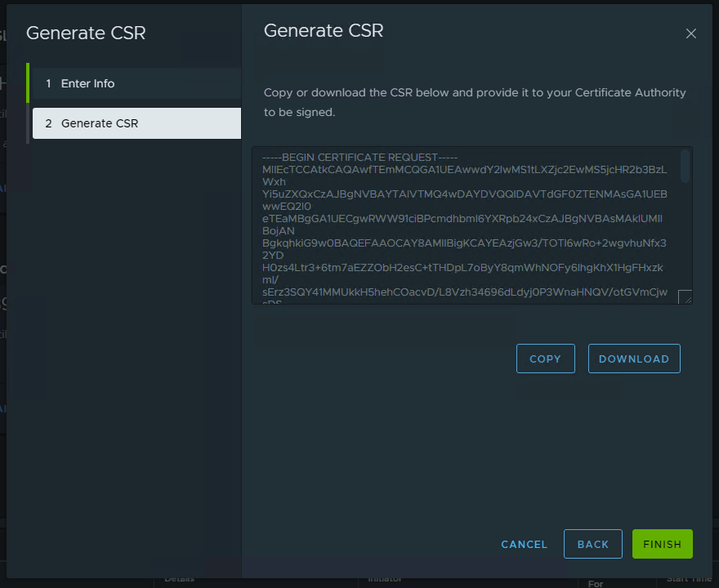Click the Initiator column header behind dialog
Image resolution: width=719 pixels, height=588 pixels.
[385, 578]
